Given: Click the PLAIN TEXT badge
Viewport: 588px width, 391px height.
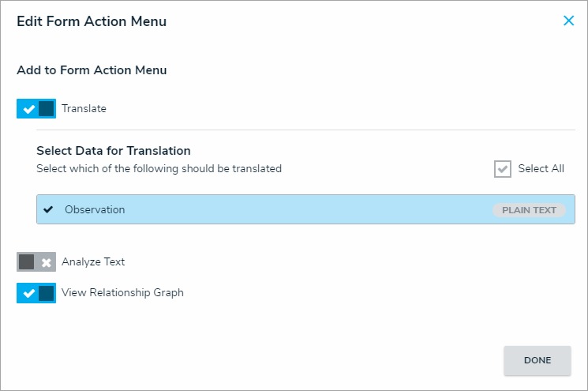Looking at the screenshot, I should [529, 211].
